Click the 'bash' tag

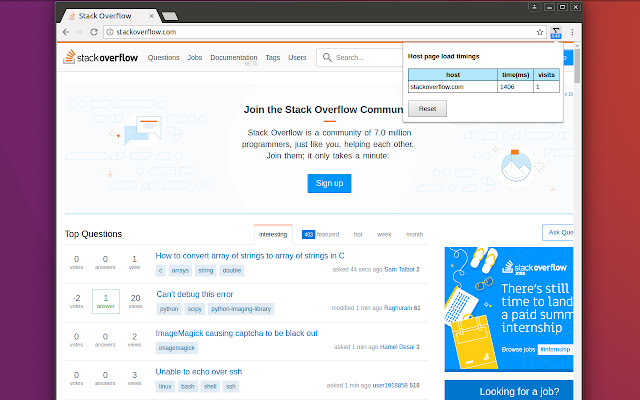point(188,386)
